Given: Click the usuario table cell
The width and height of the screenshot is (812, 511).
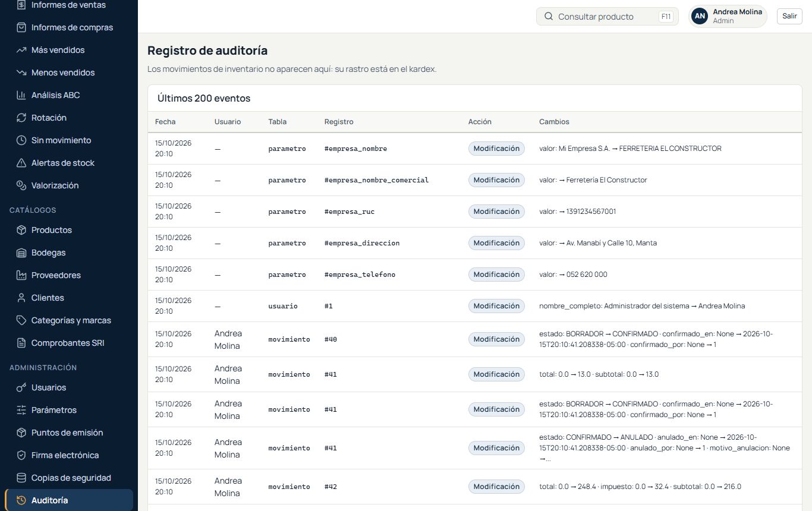Looking at the screenshot, I should tap(283, 306).
